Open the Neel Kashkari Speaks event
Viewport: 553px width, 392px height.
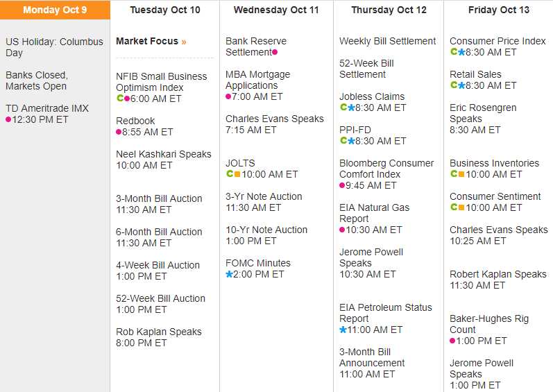click(164, 154)
